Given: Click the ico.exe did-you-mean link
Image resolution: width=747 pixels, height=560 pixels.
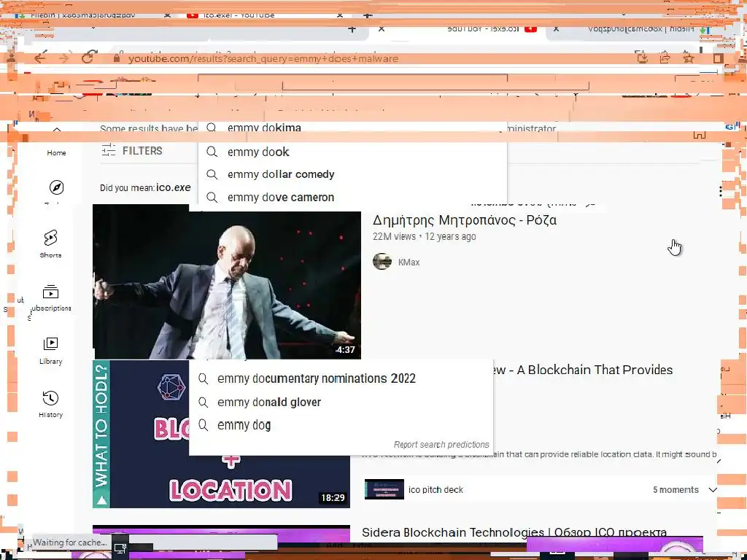Looking at the screenshot, I should pyautogui.click(x=174, y=187).
